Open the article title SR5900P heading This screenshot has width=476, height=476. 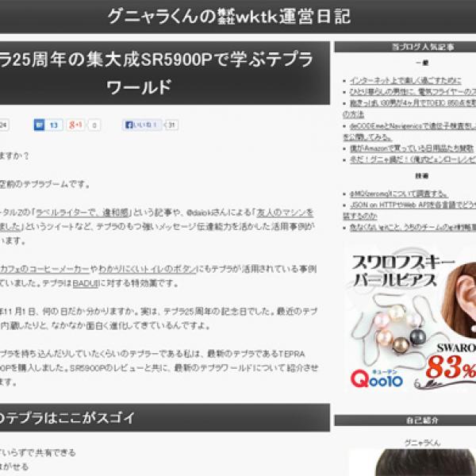coord(156,73)
